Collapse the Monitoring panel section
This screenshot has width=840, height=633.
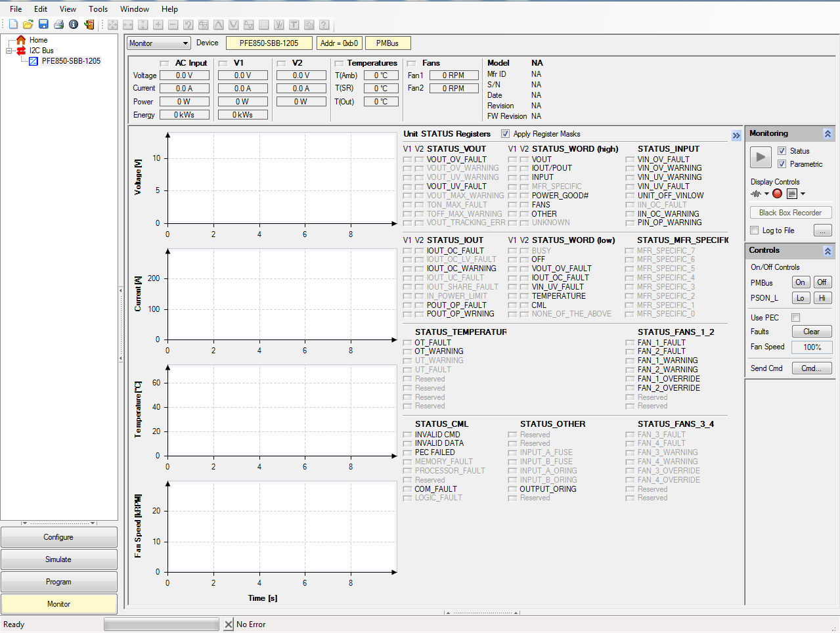click(828, 134)
